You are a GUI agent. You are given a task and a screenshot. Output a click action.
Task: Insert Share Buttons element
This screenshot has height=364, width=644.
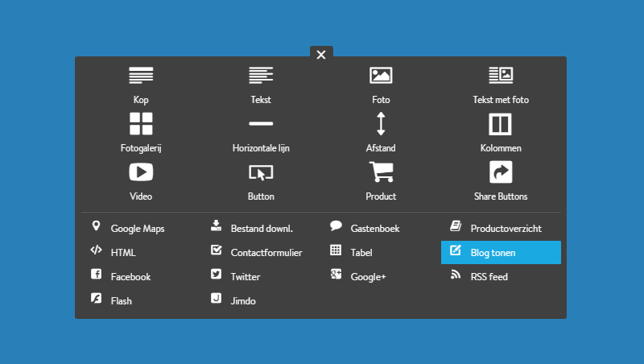(x=501, y=181)
